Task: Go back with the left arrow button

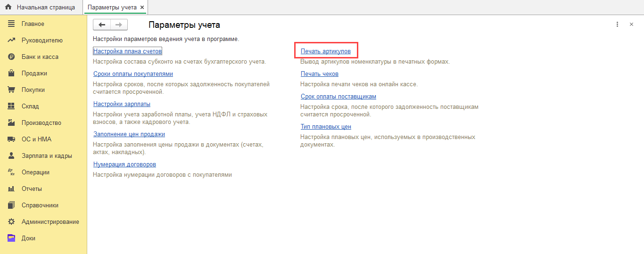Action: [x=102, y=25]
